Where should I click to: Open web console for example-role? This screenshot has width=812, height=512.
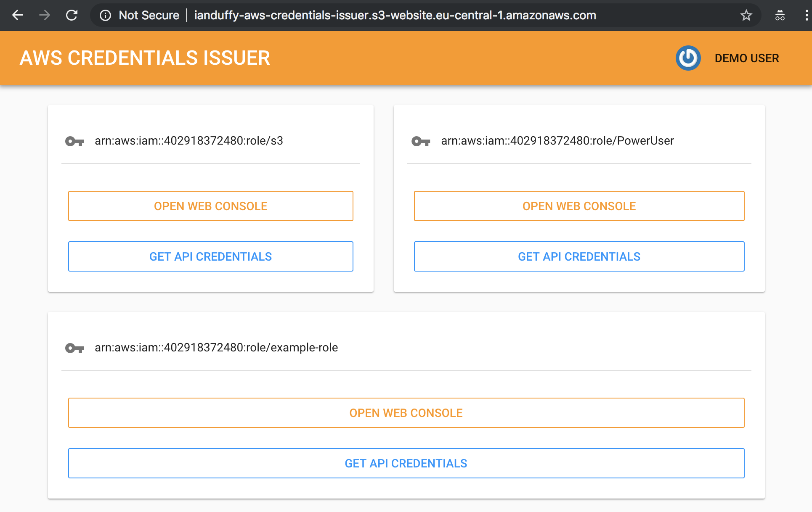click(406, 413)
